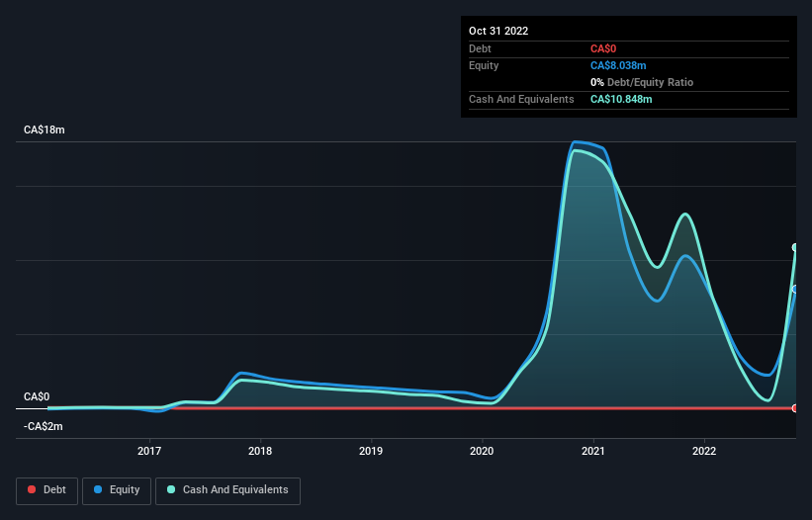Click the 2017 x-axis label

coord(149,451)
